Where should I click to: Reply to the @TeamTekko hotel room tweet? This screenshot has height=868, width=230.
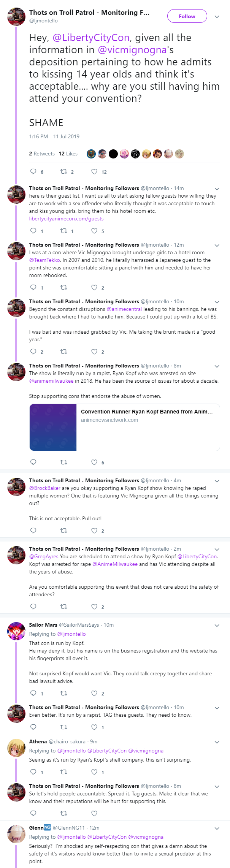(33, 287)
